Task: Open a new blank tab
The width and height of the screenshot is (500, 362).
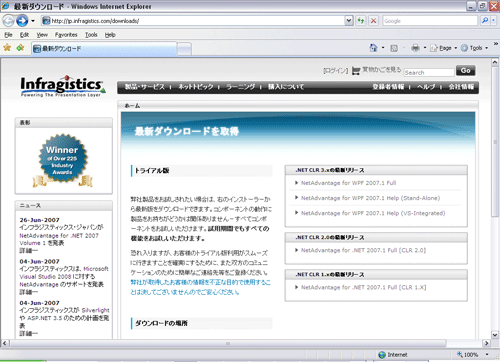Action: pyautogui.click(x=184, y=49)
